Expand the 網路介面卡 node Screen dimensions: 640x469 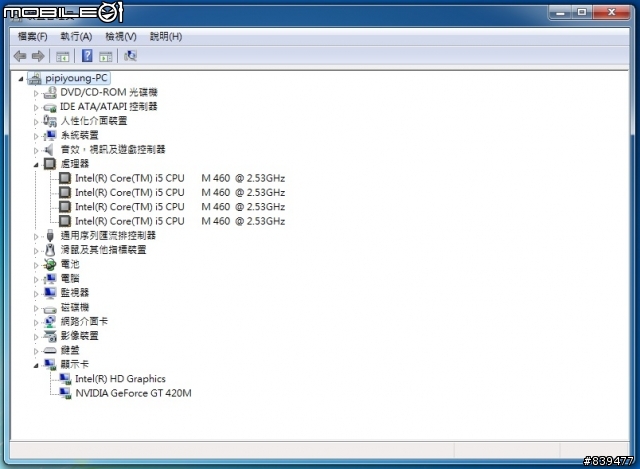(x=36, y=322)
